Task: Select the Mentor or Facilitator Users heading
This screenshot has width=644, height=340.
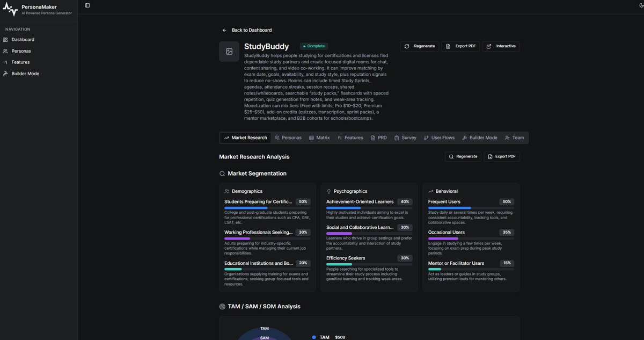Action: point(456,263)
